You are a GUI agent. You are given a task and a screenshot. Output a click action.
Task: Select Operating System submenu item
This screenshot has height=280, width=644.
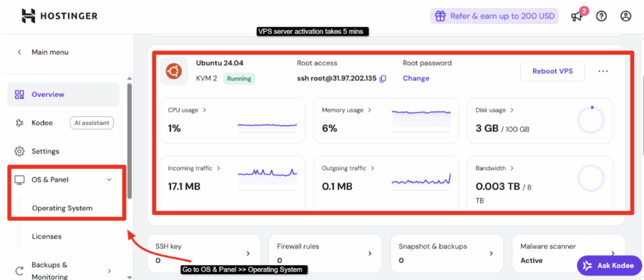coord(62,208)
